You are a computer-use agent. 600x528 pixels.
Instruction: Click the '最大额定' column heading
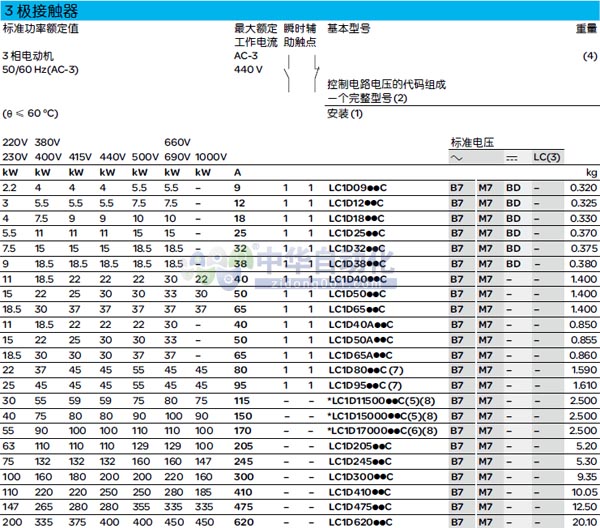(256, 29)
